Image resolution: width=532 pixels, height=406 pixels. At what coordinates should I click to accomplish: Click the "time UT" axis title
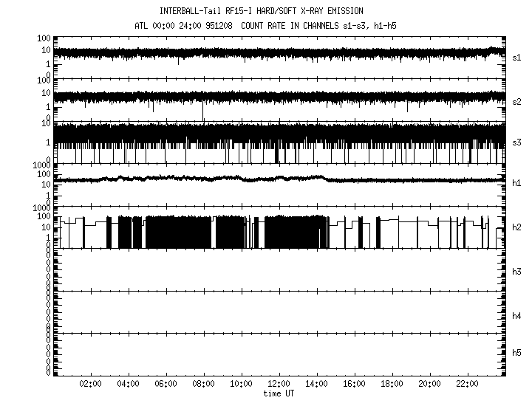point(279,394)
